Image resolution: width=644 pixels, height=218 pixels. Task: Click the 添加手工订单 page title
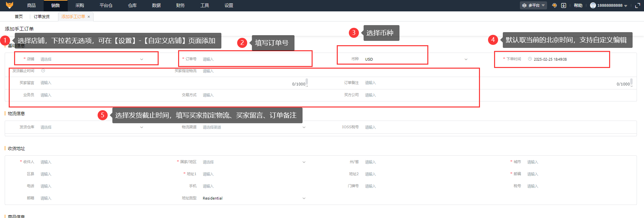19,29
